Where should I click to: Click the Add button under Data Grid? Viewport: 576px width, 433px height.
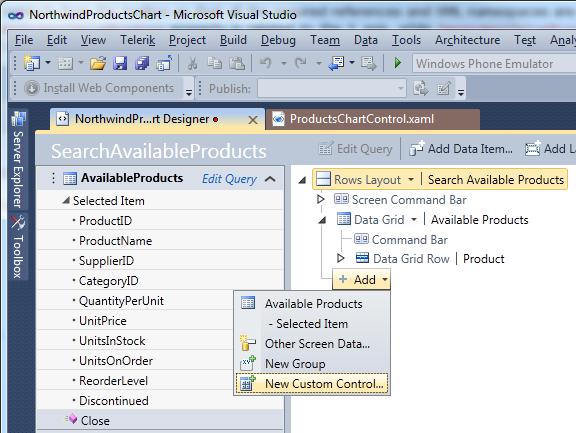coord(361,279)
